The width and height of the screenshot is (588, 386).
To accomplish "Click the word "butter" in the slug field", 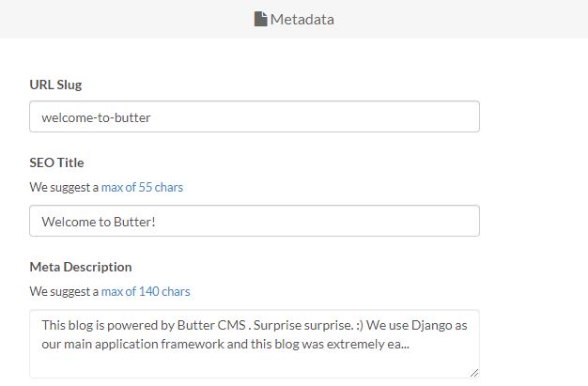I will pyautogui.click(x=132, y=117).
